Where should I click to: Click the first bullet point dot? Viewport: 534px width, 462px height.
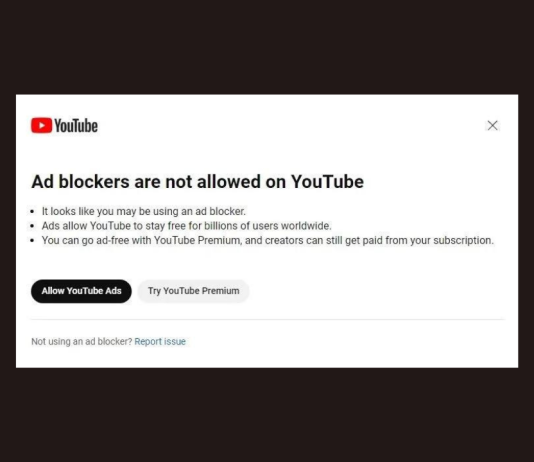[x=32, y=212]
